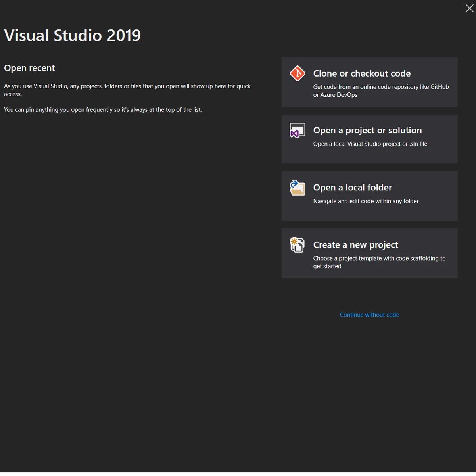The width and height of the screenshot is (476, 476).
Task: Click the new project sparkle icon
Action: (x=297, y=245)
